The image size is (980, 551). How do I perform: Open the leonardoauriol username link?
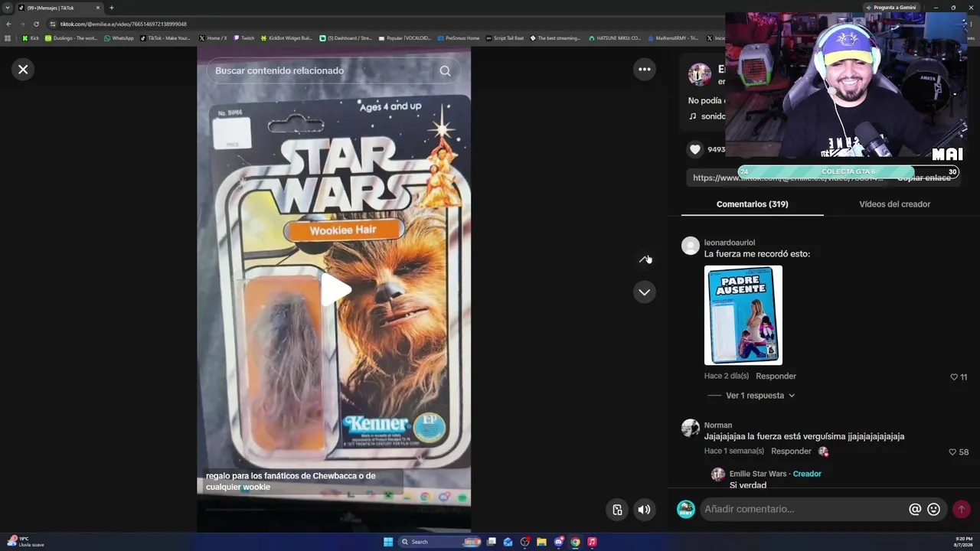click(x=729, y=243)
